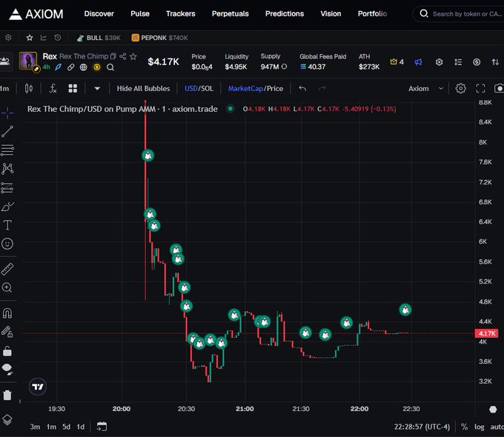
Task: Take a chart snapshot with camera
Action: click(x=499, y=88)
